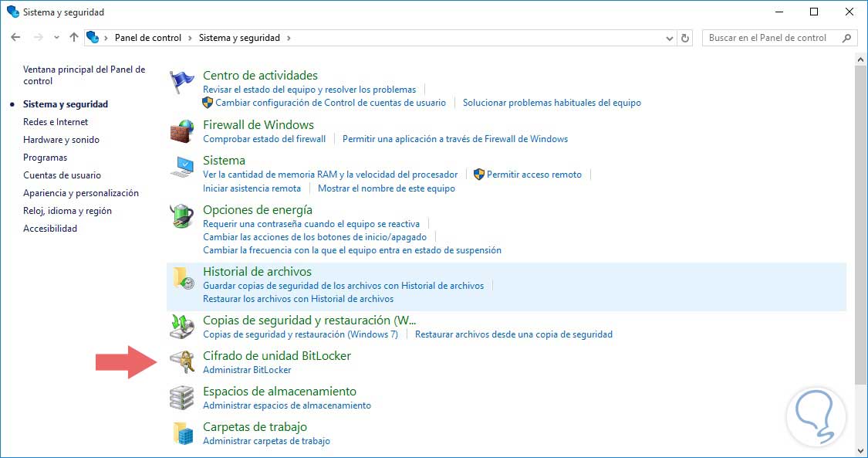Click Cambiar las acciones de los botones de inicio/apagado

[315, 236]
